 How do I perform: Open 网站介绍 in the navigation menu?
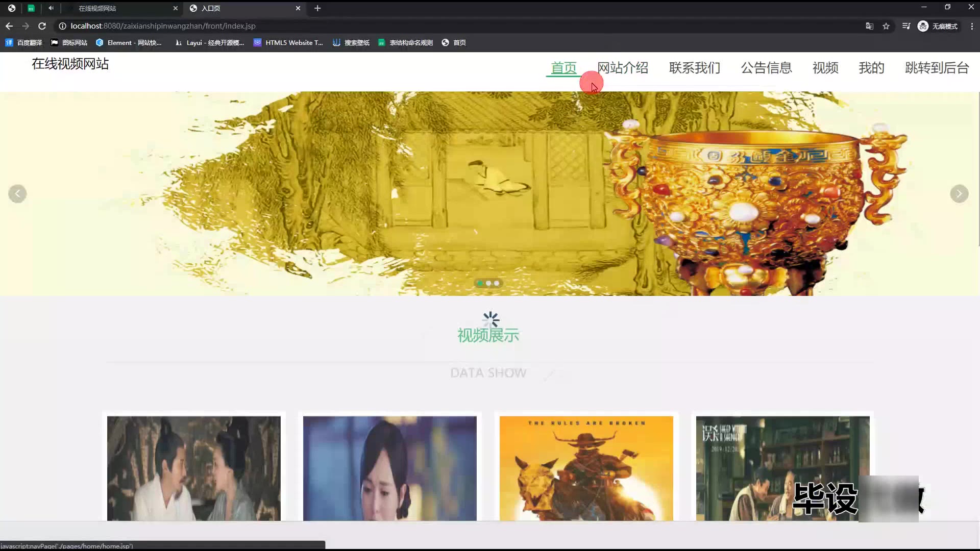coord(623,68)
